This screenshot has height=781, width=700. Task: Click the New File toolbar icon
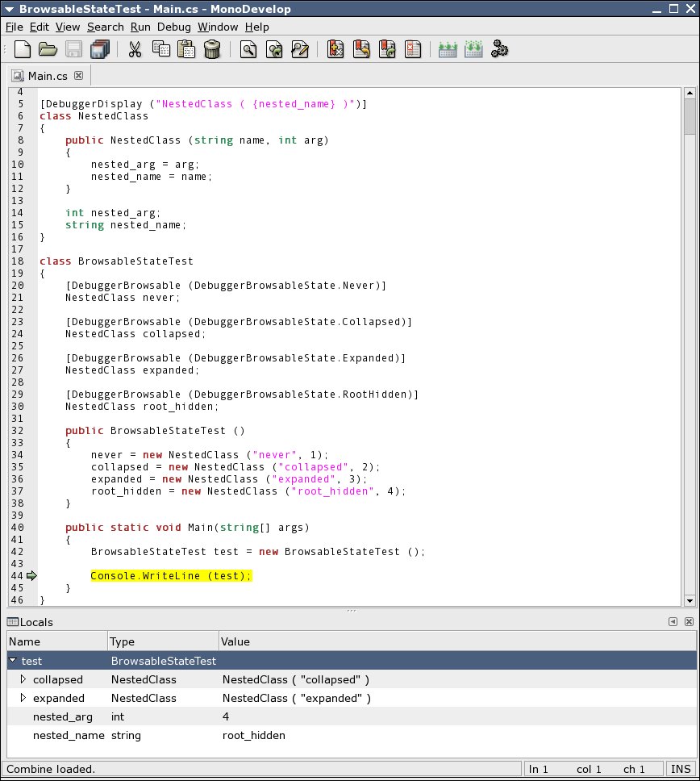(23, 49)
